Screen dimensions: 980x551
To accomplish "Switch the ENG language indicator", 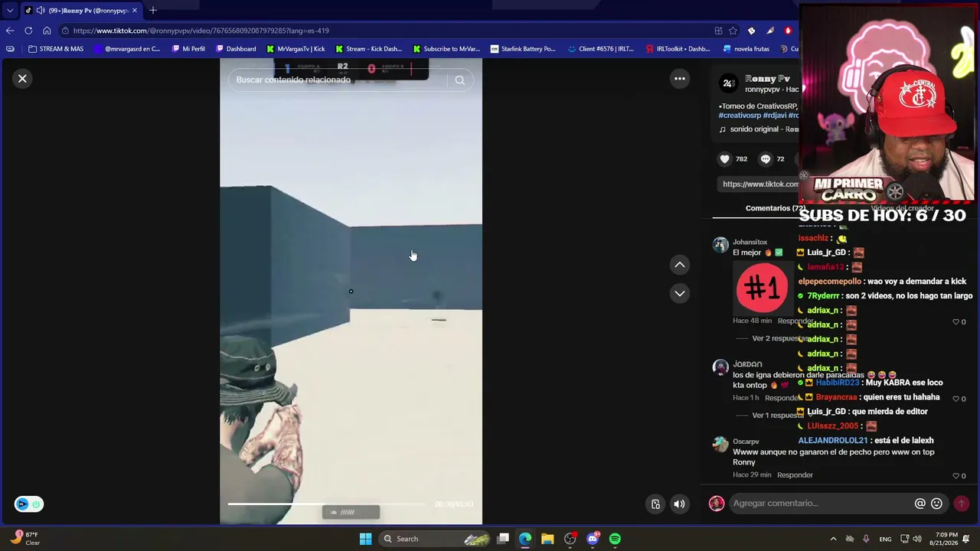I will pyautogui.click(x=885, y=539).
